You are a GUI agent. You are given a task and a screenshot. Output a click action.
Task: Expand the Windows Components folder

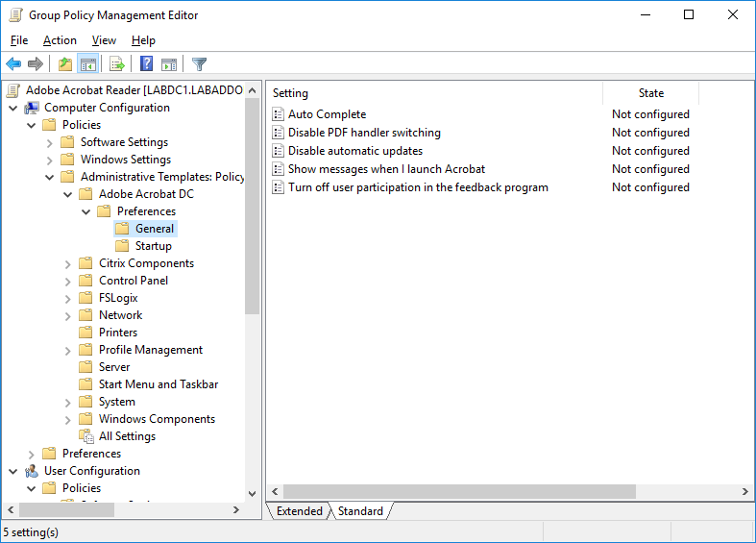coord(68,419)
